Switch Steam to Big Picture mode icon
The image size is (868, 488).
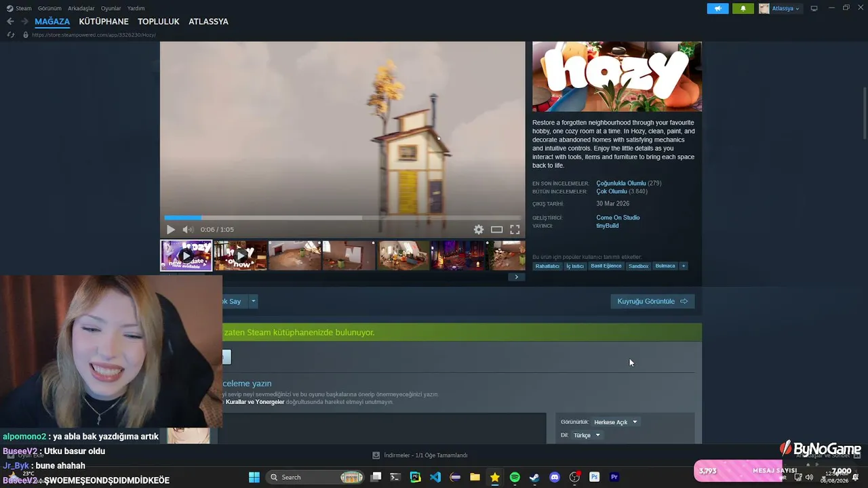tap(814, 8)
